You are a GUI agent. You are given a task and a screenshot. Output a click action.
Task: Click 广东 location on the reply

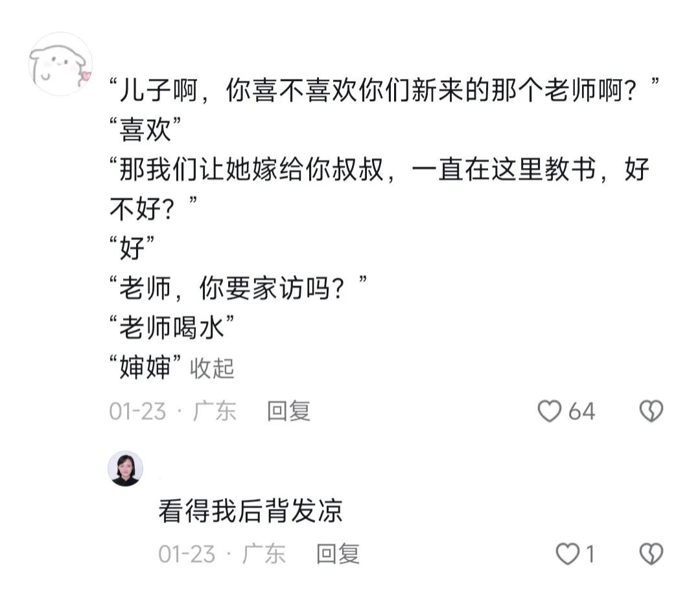(264, 554)
